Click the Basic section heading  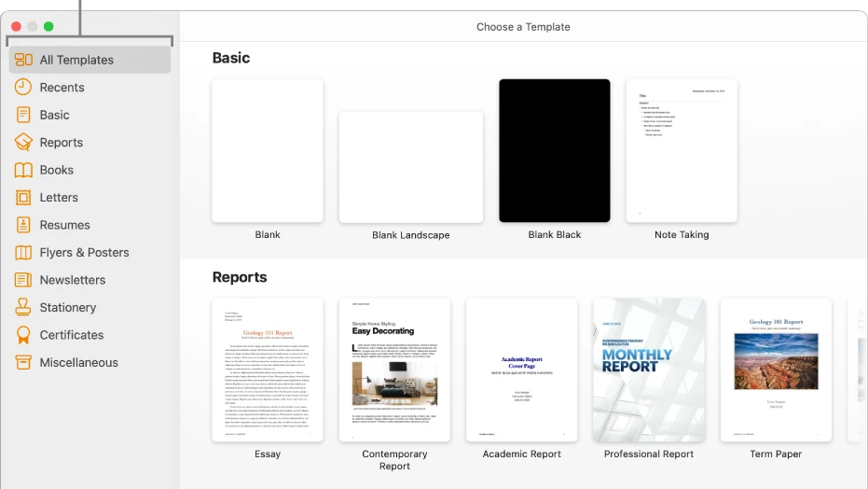pos(231,58)
